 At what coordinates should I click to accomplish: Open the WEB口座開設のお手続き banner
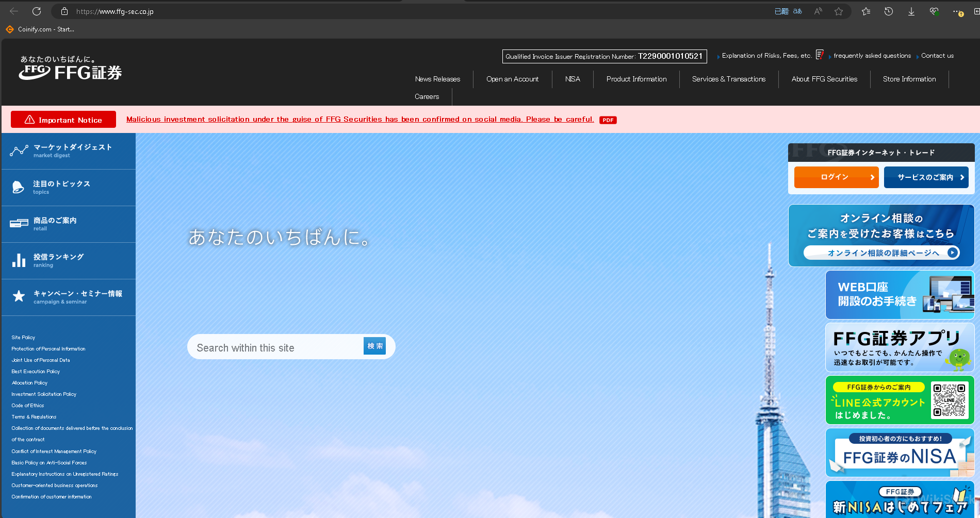(900, 294)
